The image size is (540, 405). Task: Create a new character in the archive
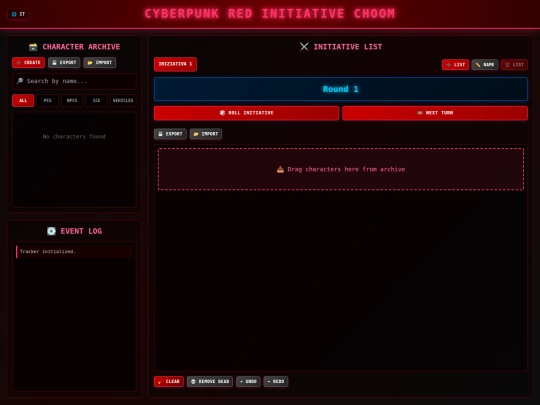click(29, 62)
